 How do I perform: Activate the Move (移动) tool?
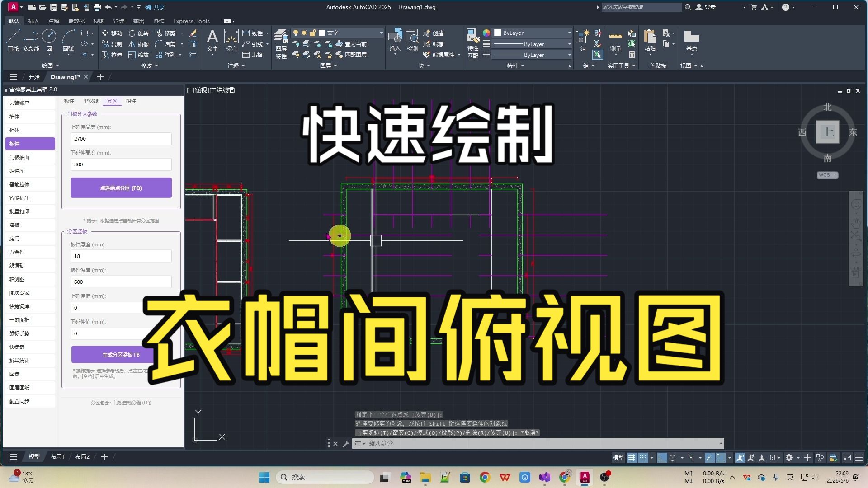pos(112,33)
